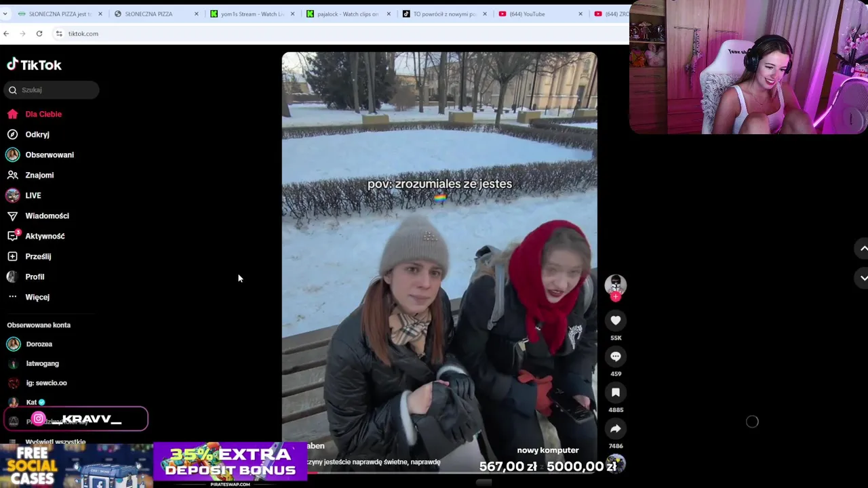Viewport: 868px width, 488px height.
Task: Click the Obserwowane konta heading
Action: pyautogui.click(x=39, y=325)
